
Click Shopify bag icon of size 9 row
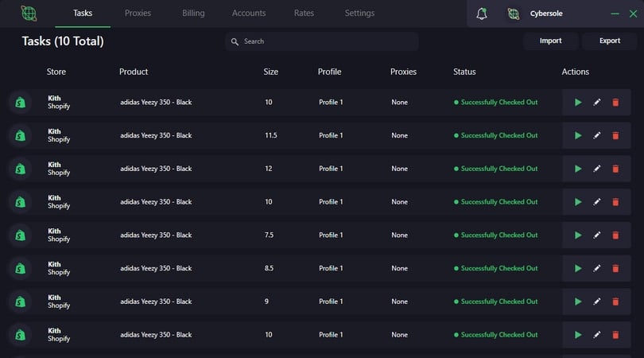[20, 302]
